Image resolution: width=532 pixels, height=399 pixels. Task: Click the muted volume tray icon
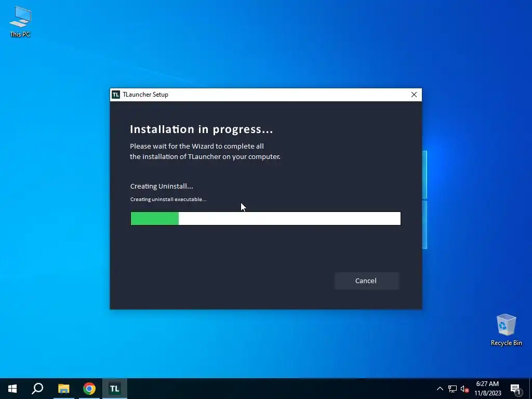(x=464, y=389)
